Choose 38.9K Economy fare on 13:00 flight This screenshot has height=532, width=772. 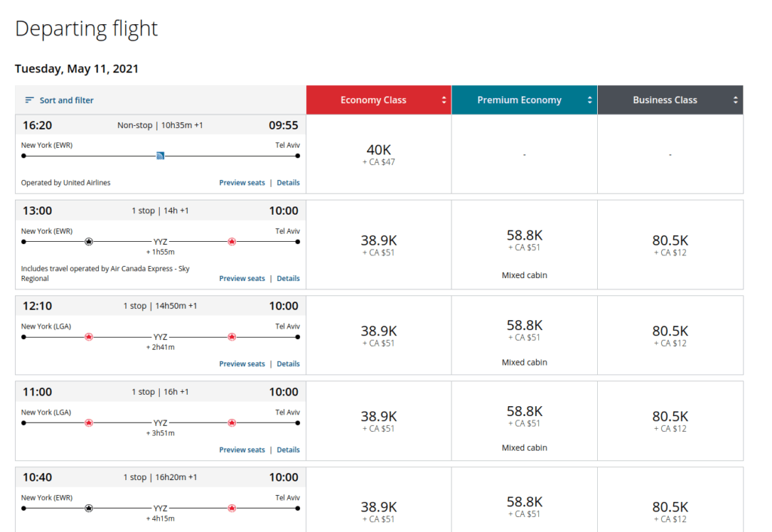(378, 245)
